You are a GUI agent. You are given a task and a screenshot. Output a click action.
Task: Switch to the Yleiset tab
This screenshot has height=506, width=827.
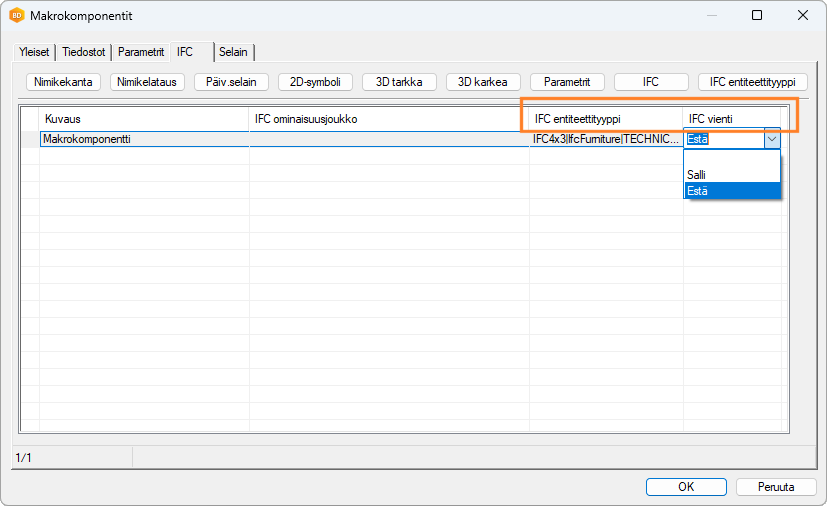coord(35,52)
